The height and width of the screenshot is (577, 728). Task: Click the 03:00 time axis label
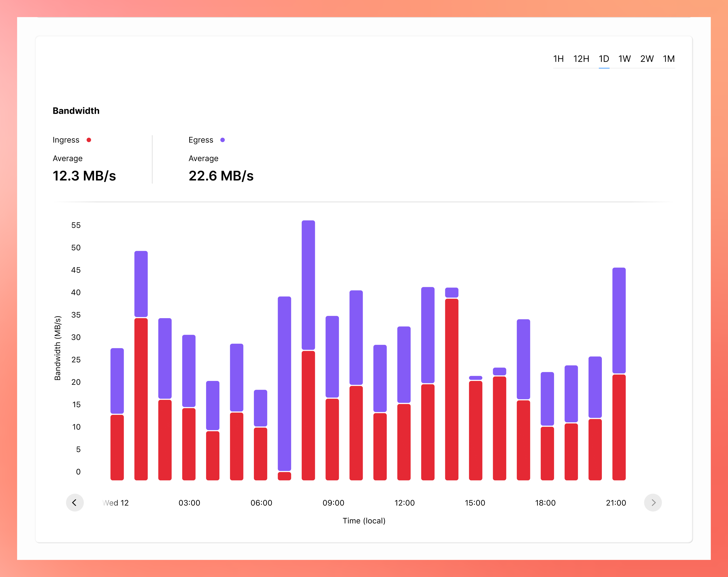pyautogui.click(x=189, y=503)
